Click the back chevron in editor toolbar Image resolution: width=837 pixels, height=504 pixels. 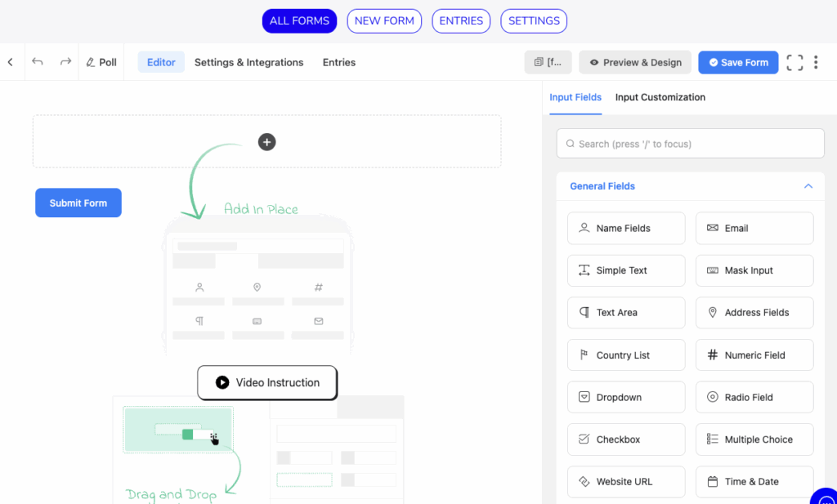10,62
